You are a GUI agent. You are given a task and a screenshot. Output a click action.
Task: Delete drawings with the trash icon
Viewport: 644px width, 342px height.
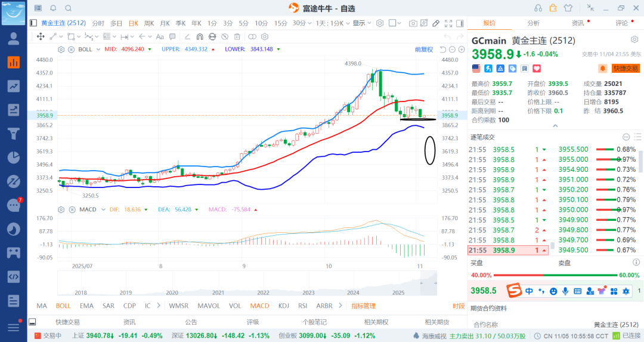237,36
